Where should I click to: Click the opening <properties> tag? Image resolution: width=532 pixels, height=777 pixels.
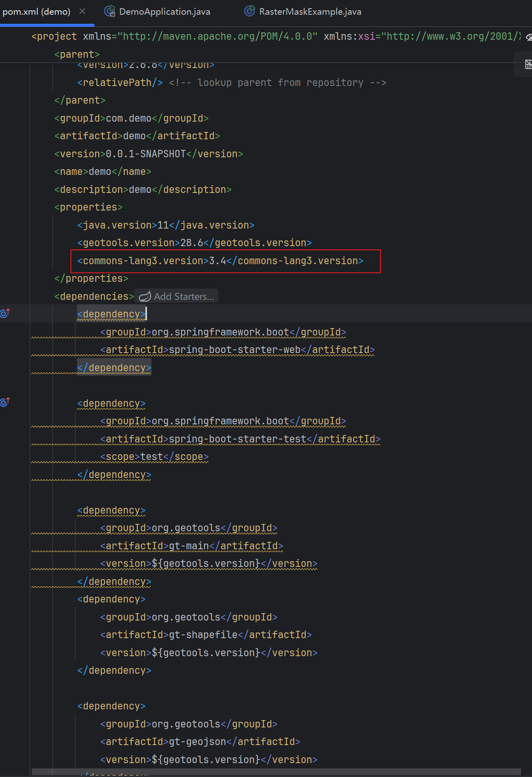tap(88, 207)
